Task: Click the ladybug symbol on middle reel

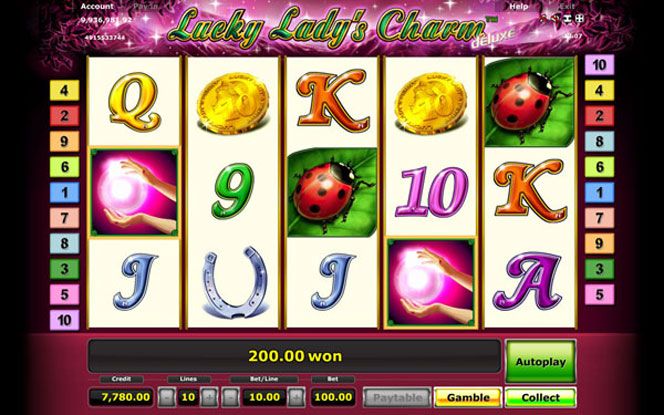Action: pos(332,192)
